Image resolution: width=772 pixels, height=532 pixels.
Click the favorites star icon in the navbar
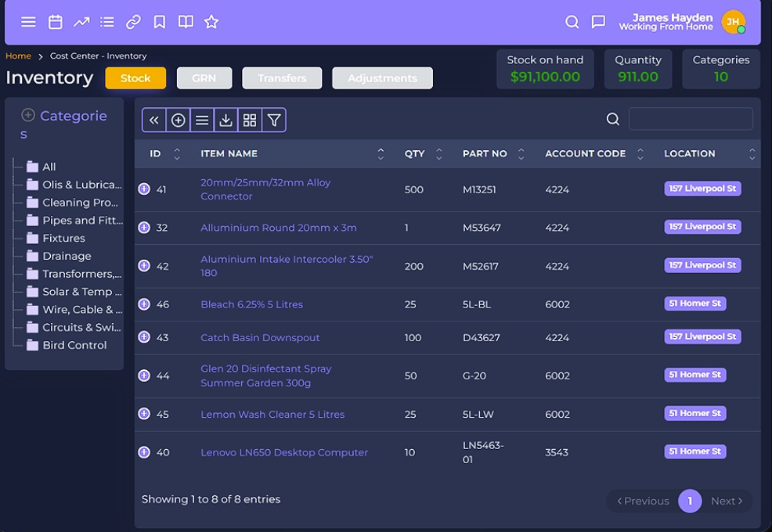point(211,22)
